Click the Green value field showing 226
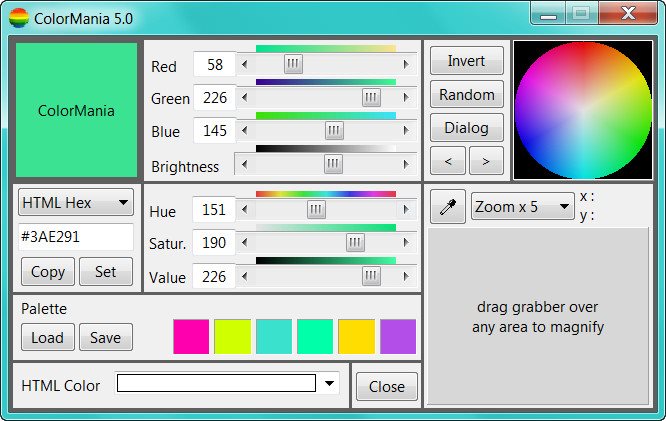 coord(214,98)
